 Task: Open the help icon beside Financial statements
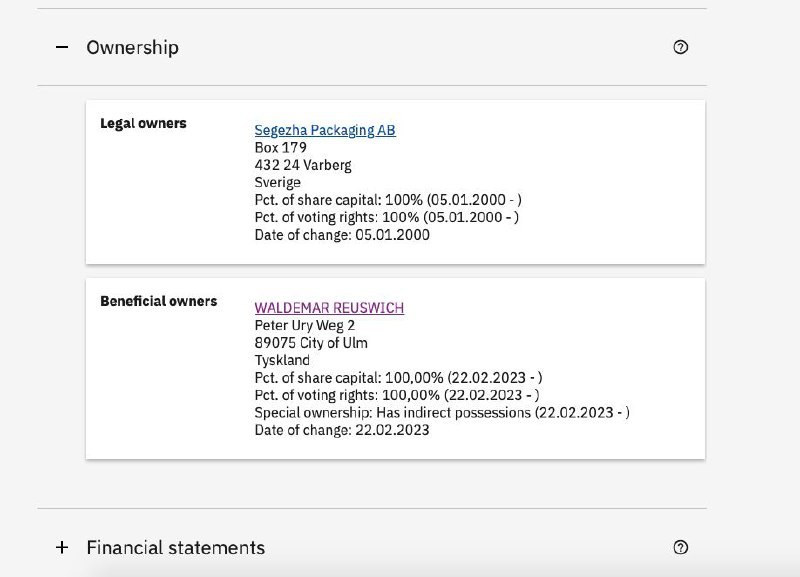click(681, 547)
